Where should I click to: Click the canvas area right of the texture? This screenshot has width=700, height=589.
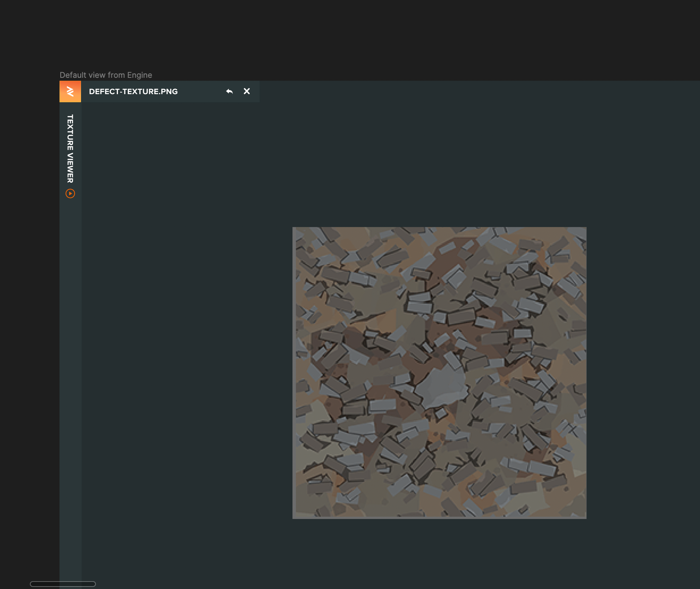(x=643, y=373)
